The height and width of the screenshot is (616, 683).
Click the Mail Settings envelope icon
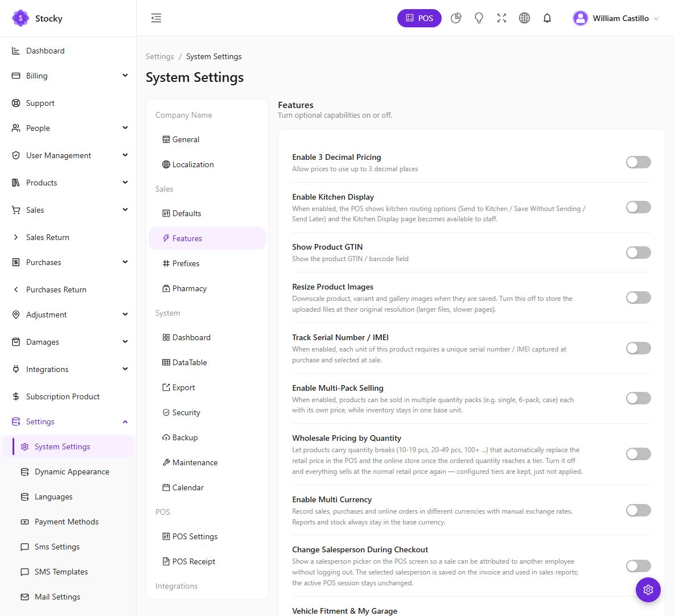(x=24, y=597)
